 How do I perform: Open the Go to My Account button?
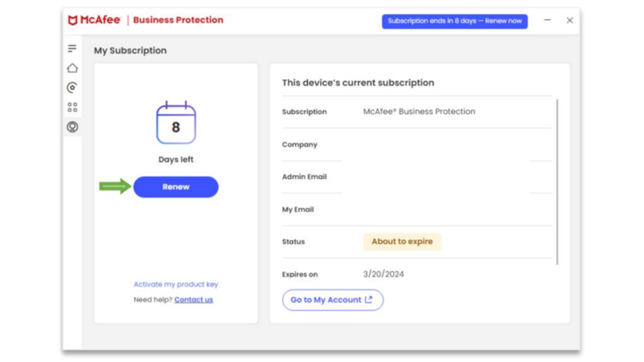pyautogui.click(x=332, y=300)
